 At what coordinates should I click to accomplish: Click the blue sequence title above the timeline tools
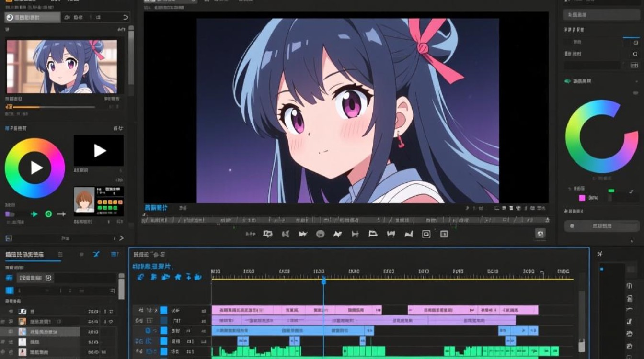tap(153, 266)
